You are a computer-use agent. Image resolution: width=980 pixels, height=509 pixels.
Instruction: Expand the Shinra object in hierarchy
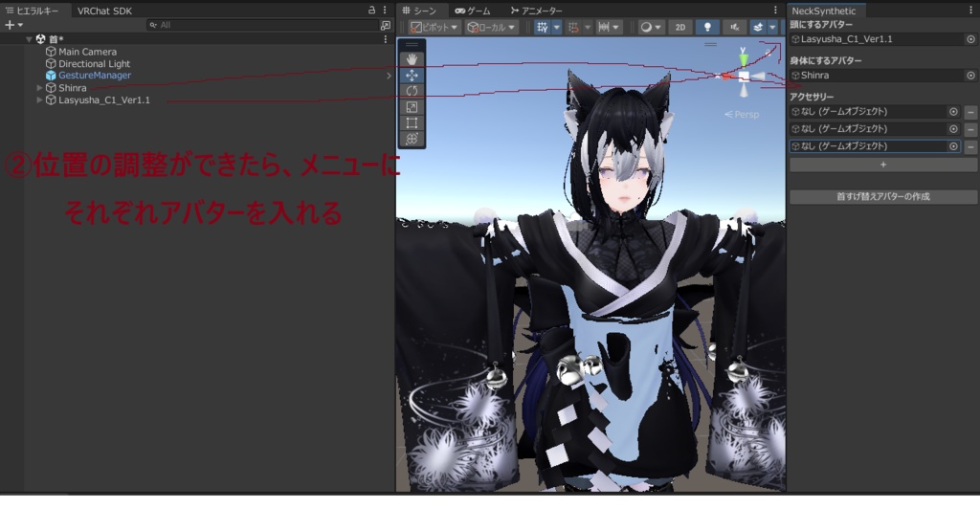click(39, 88)
